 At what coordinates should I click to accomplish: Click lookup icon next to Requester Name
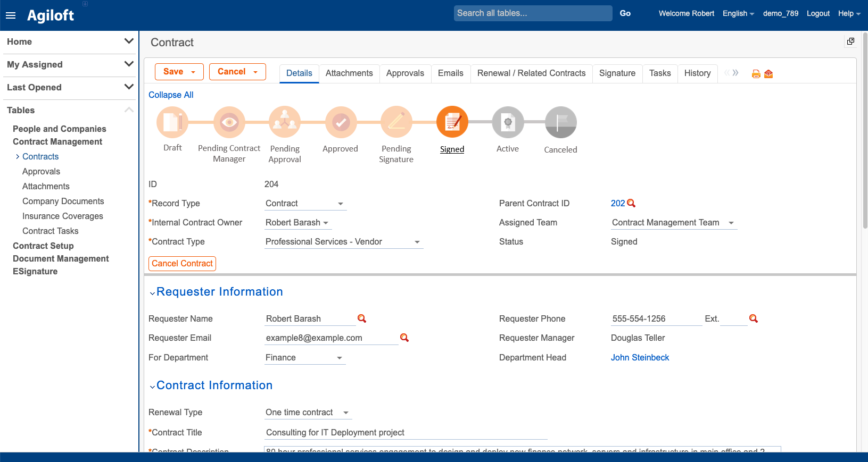[x=362, y=318]
